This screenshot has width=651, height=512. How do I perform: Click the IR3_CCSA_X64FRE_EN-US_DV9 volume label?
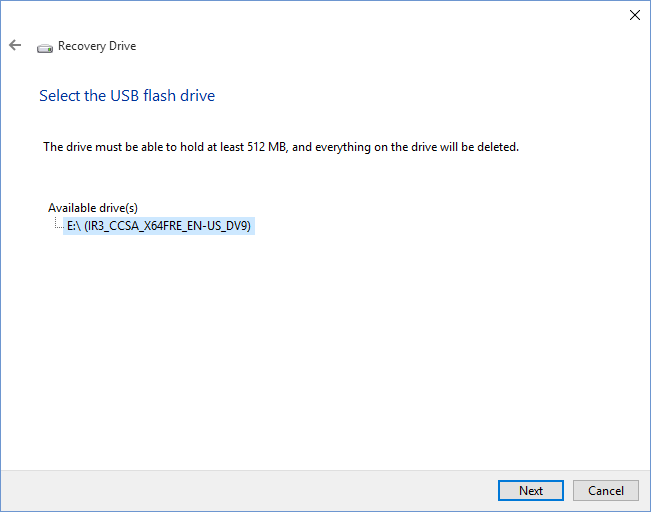coord(169,226)
